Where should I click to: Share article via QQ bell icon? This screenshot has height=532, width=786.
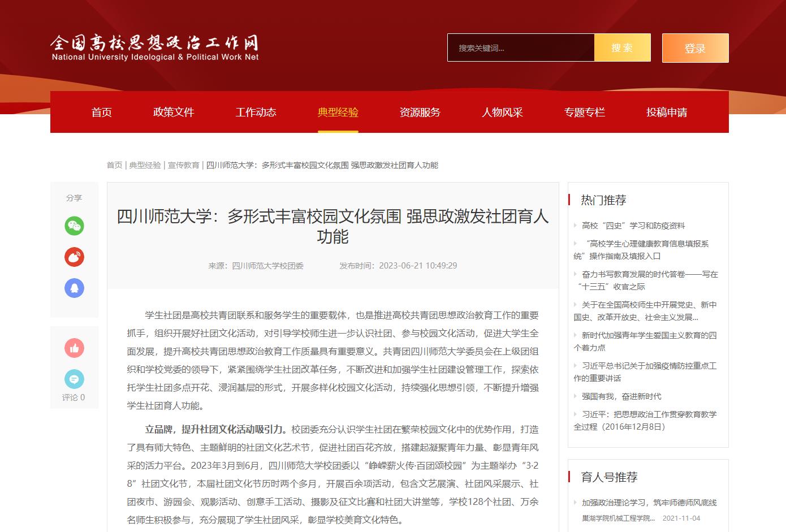[x=74, y=288]
